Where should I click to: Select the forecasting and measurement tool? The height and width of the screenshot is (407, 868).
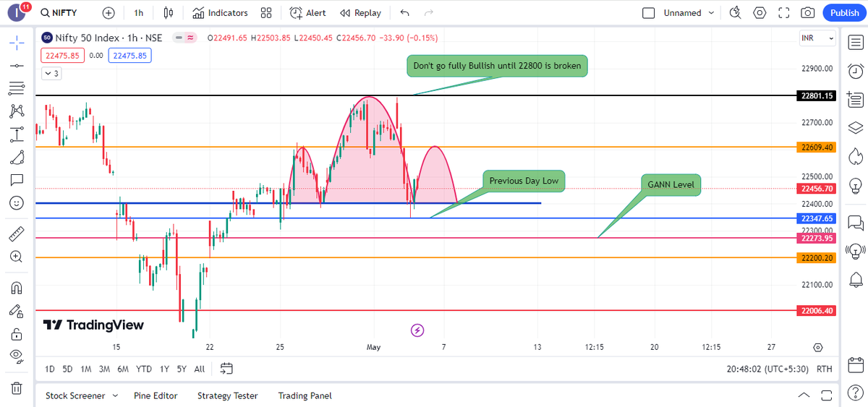pyautogui.click(x=17, y=134)
